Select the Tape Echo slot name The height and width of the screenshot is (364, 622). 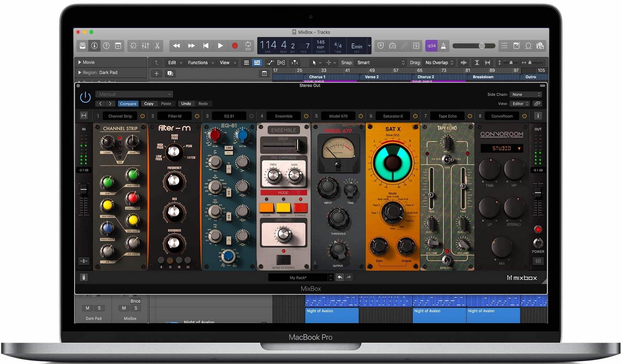click(x=447, y=116)
